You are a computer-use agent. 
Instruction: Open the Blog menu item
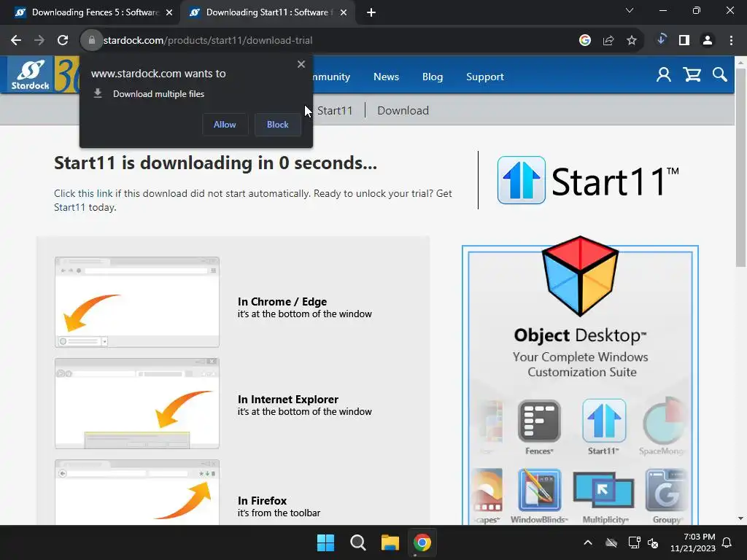coord(433,77)
